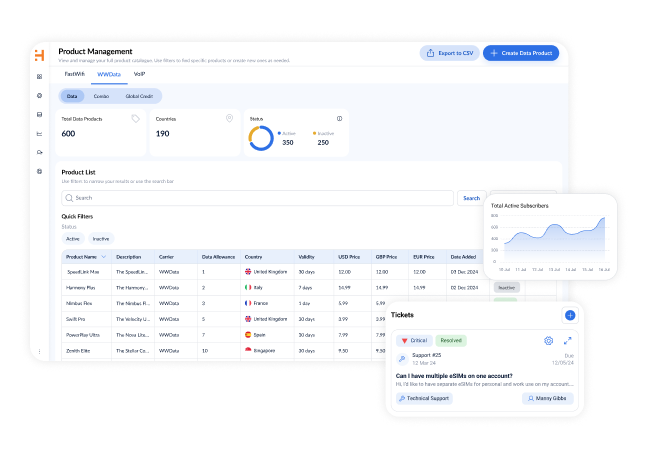
Task: Toggle the Inactive quick filter chip
Action: click(x=101, y=239)
